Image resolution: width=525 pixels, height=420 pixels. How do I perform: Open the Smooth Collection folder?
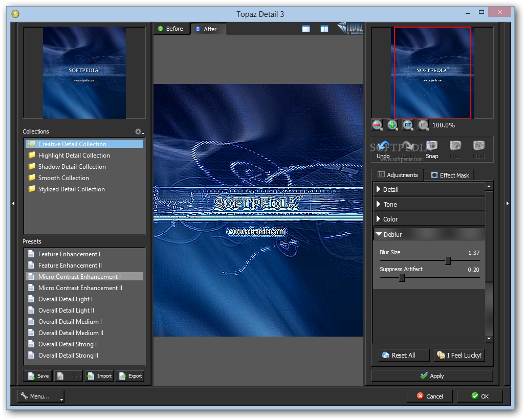click(84, 178)
